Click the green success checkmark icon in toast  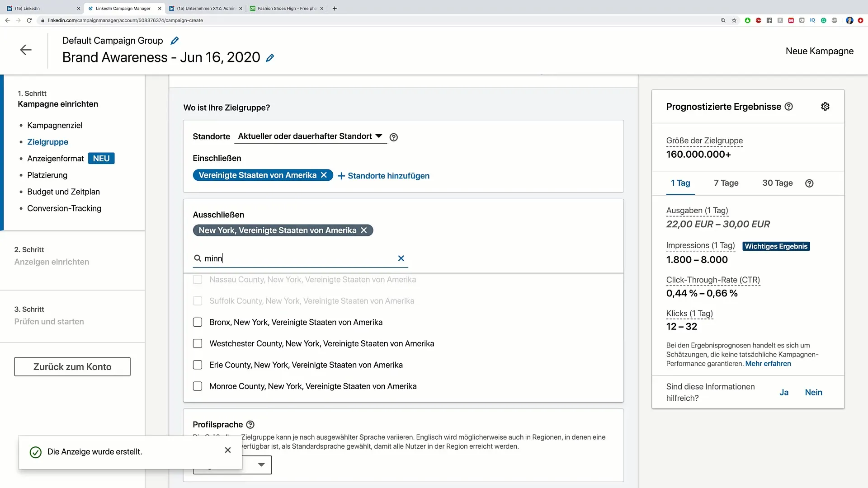pos(35,452)
